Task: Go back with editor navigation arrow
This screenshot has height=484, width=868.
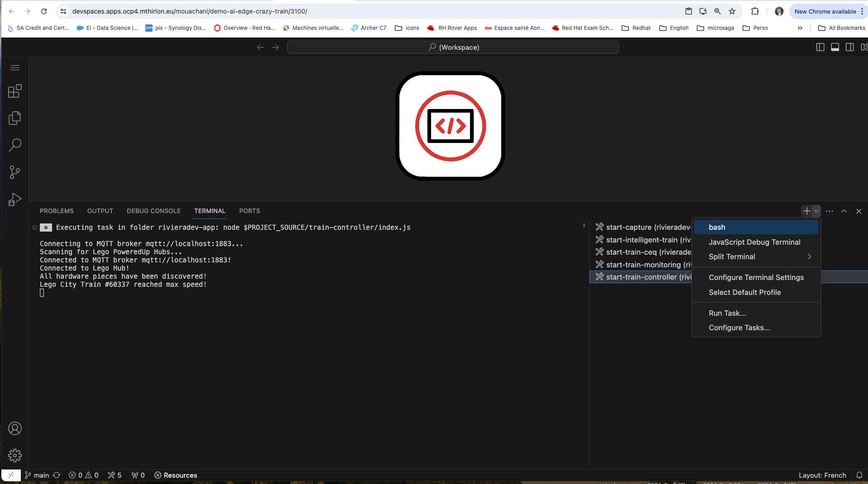Action: click(x=260, y=47)
